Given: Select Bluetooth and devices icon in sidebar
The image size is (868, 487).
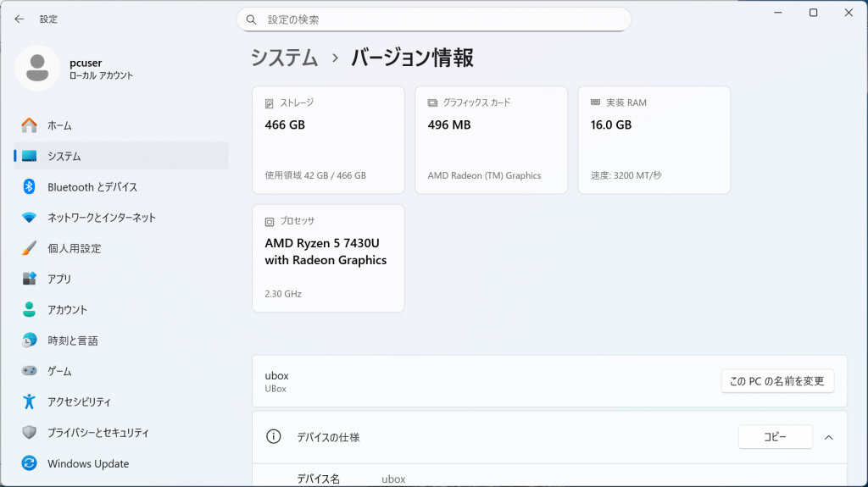Looking at the screenshot, I should (x=30, y=187).
